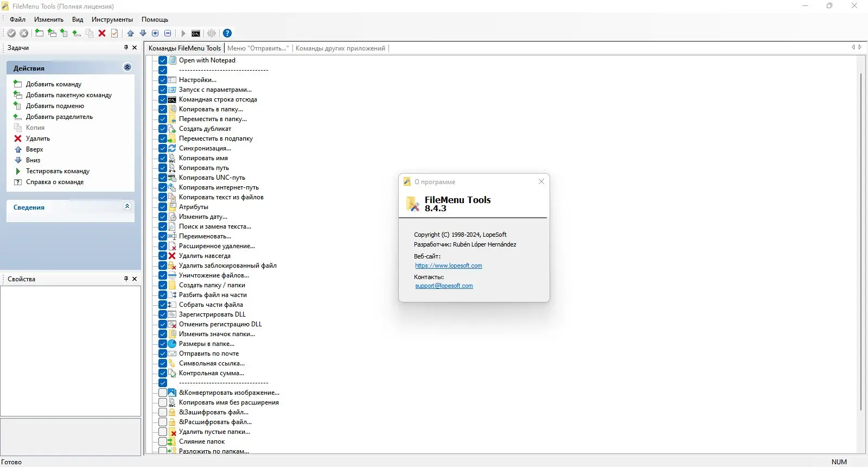
Task: Click the blue move-up arrow in toolbar
Action: [x=131, y=33]
